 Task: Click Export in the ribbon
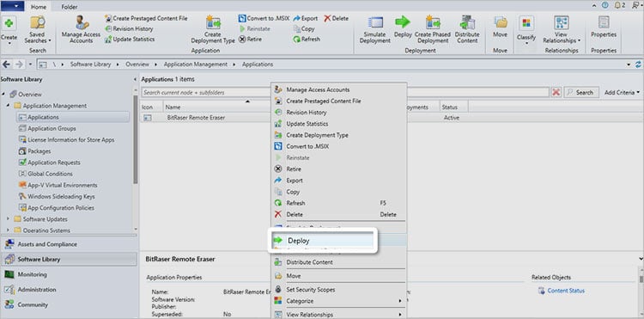point(306,19)
